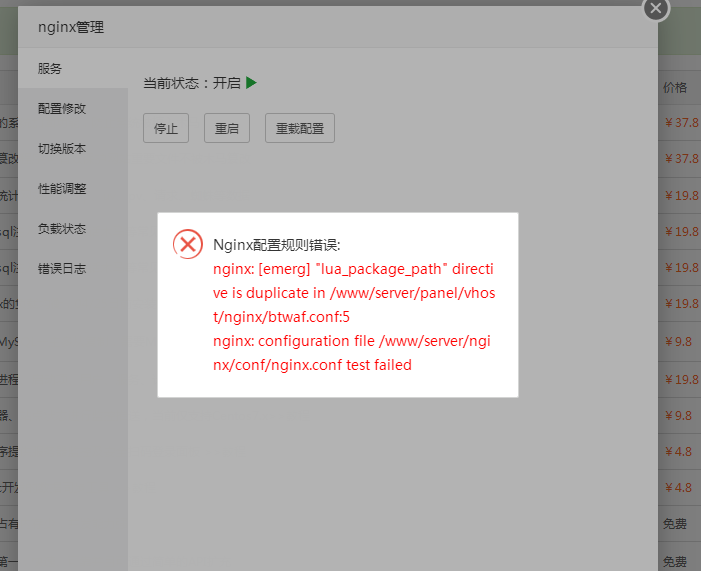
Task: Click the 重载配置 button
Action: (300, 128)
